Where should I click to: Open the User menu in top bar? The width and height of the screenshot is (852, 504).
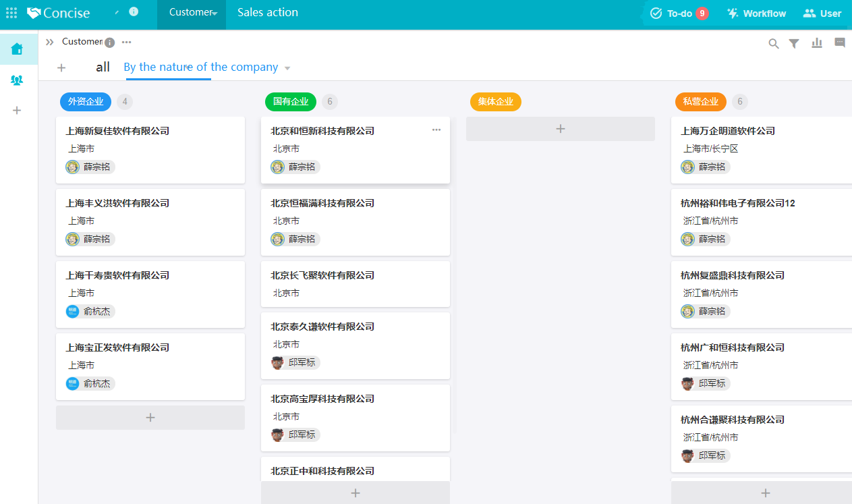tap(822, 13)
